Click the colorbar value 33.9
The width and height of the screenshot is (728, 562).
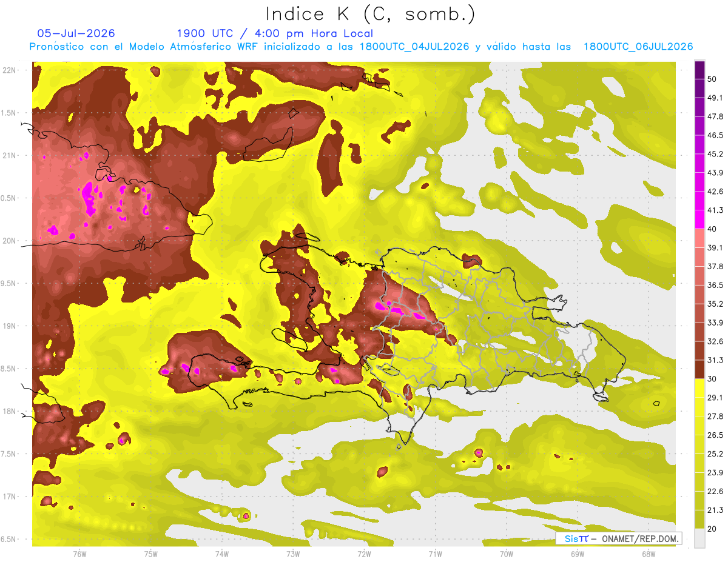coord(715,323)
